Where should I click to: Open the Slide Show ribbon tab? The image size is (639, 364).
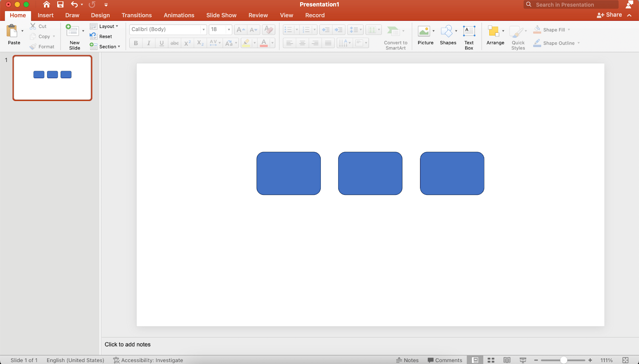[x=221, y=15]
